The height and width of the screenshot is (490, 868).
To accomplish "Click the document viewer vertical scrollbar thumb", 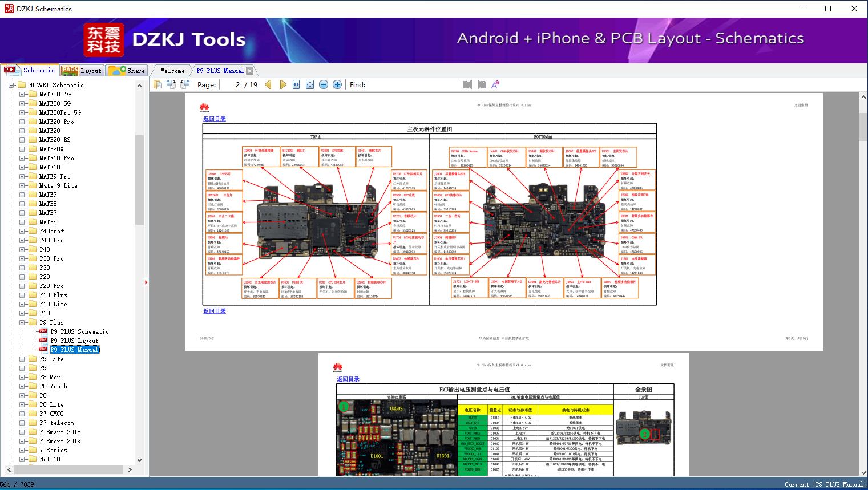I will pos(863,127).
